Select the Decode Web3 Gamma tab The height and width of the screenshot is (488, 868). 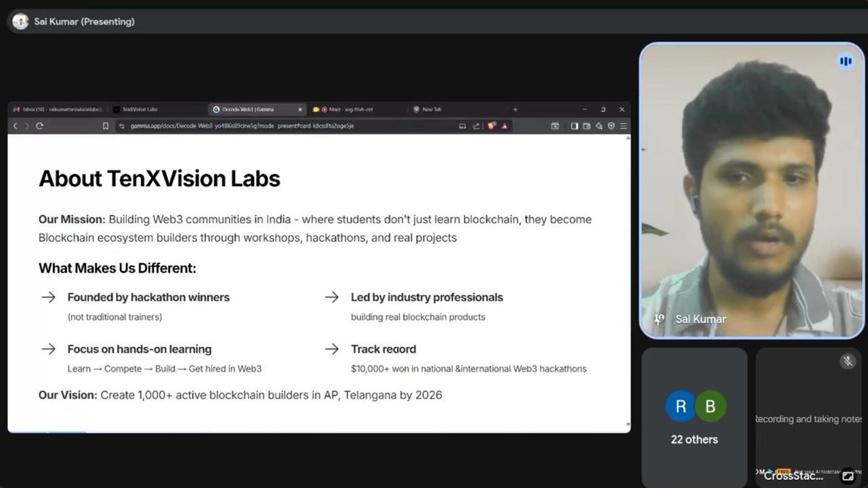click(x=257, y=109)
